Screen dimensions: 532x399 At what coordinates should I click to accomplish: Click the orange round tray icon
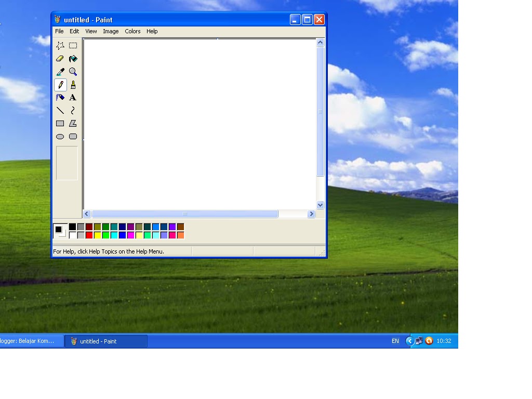[429, 341]
